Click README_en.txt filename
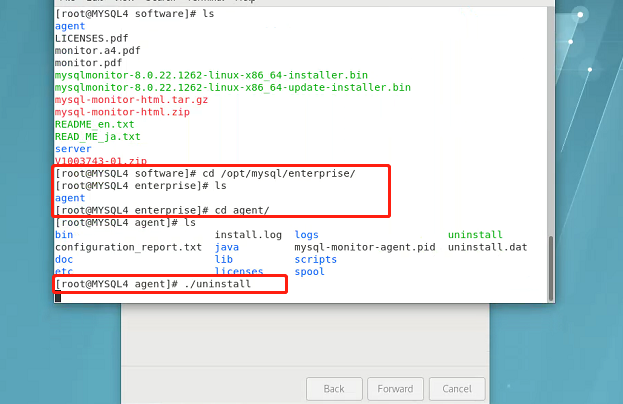 pos(95,124)
